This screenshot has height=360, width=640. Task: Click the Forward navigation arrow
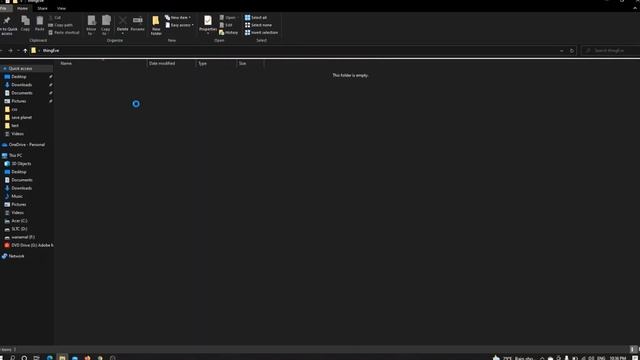coord(10,51)
